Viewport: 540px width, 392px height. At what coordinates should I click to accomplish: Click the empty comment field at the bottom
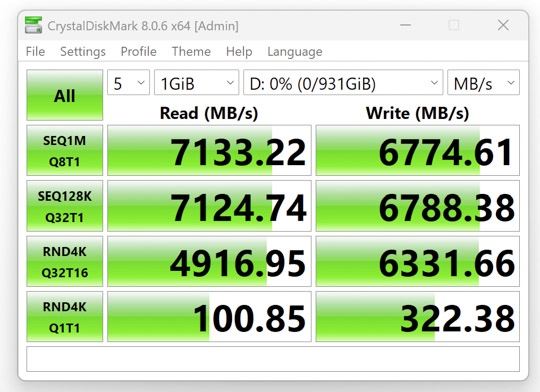click(273, 359)
